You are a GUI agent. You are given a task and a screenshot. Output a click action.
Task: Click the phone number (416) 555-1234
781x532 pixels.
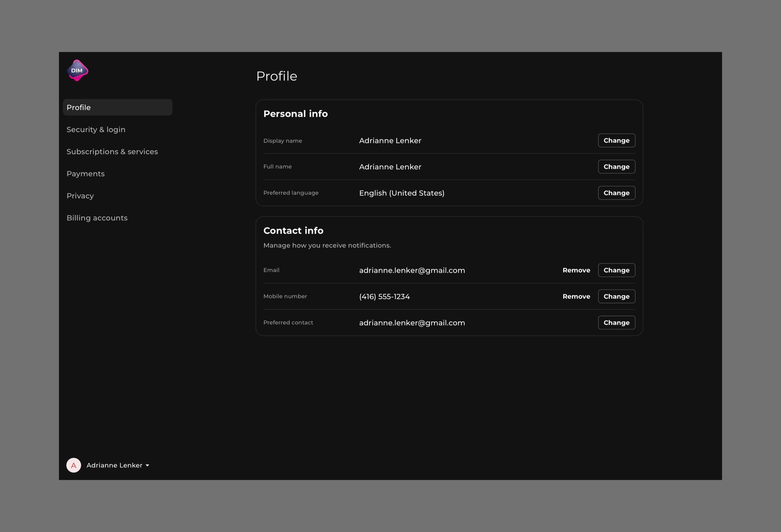(x=384, y=297)
